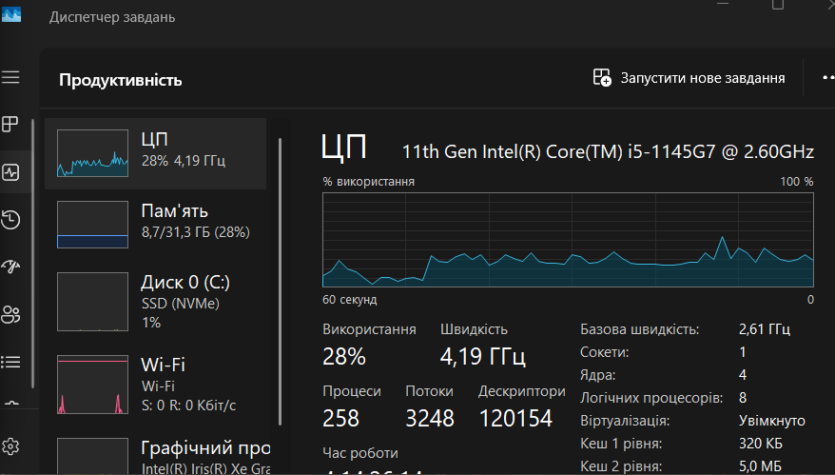Click the 'Логічних процесорів:' label
The image size is (835, 475).
point(651,398)
